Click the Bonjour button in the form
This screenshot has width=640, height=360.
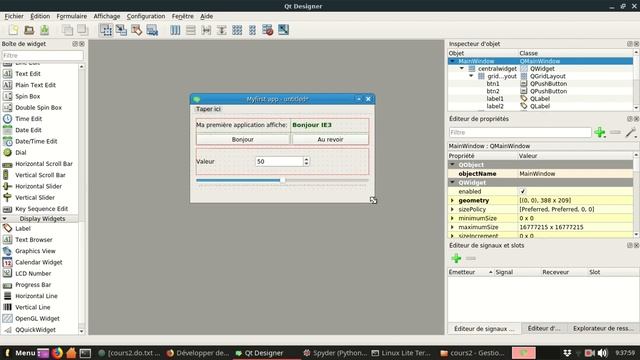click(243, 140)
